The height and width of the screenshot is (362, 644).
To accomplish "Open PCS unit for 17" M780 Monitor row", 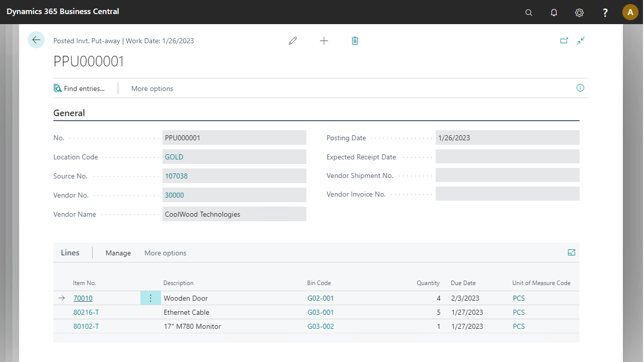I will 519,326.
